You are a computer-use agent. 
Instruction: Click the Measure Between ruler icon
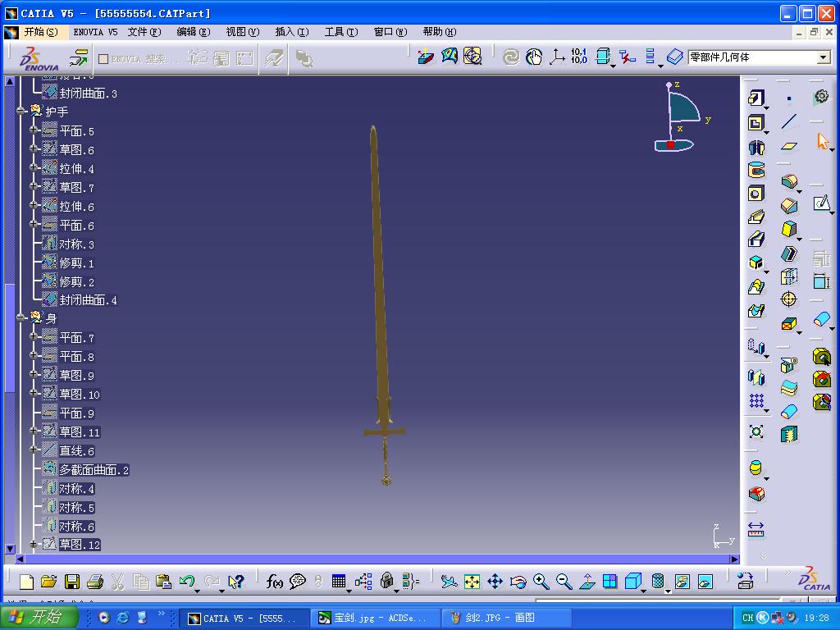click(756, 529)
